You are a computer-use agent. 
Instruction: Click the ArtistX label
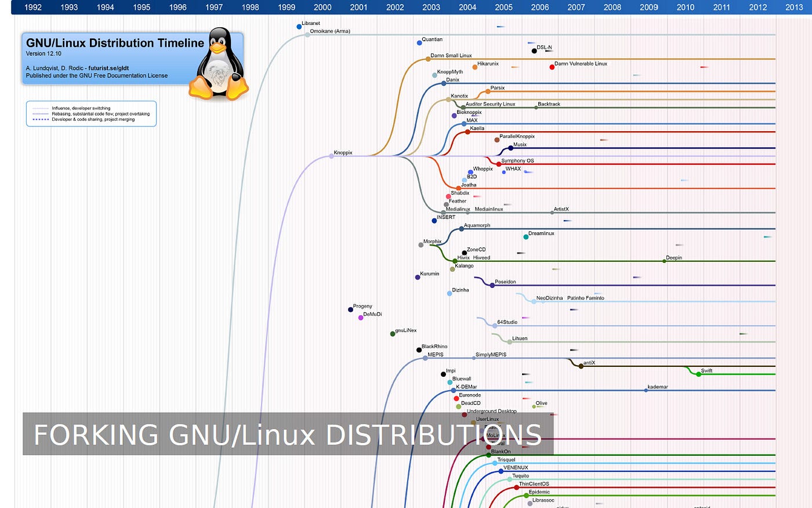(561, 210)
